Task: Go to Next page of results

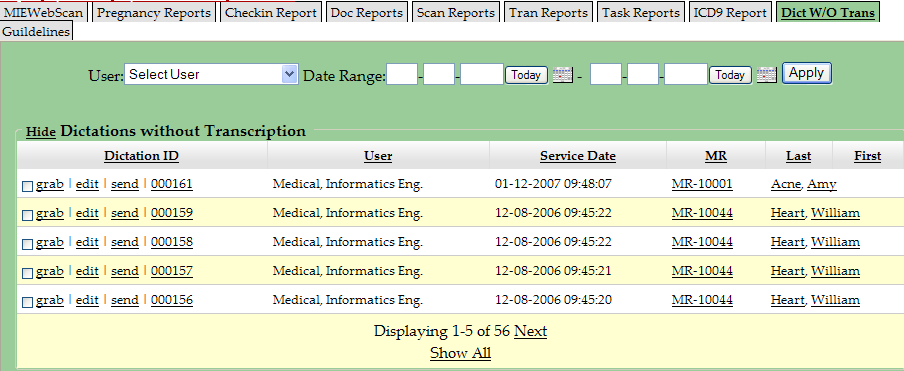Action: [x=530, y=331]
